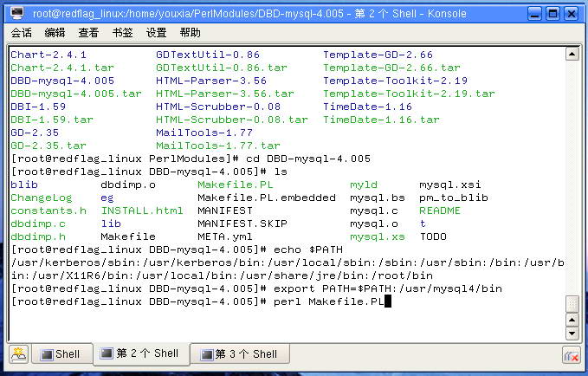
Task: Click the new session icon in the tab bar
Action: click(x=19, y=354)
